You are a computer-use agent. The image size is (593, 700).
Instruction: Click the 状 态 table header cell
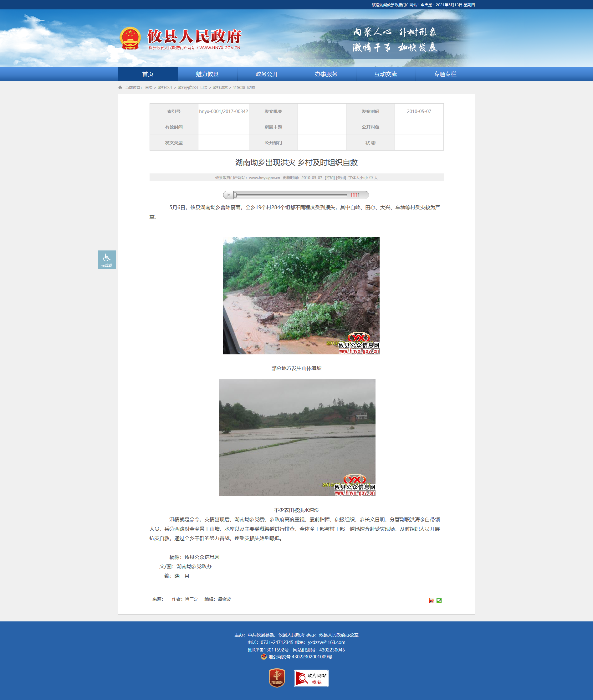pyautogui.click(x=371, y=142)
